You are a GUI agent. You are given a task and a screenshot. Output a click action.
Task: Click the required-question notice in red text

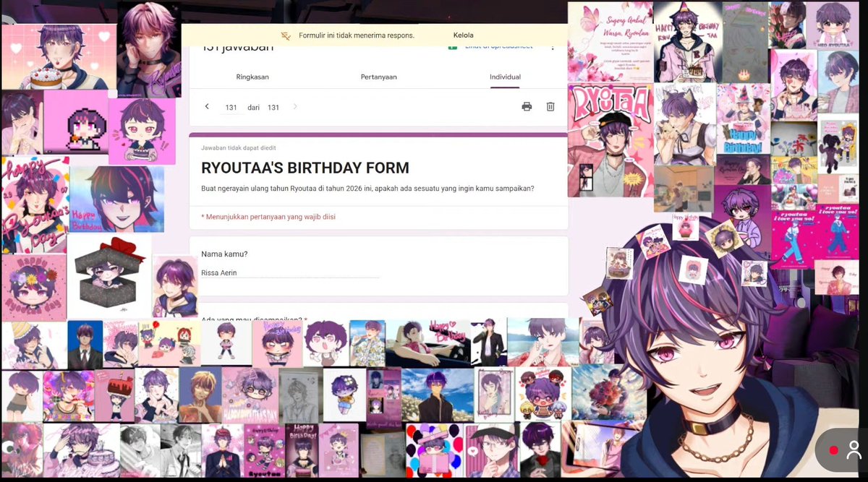(x=268, y=216)
